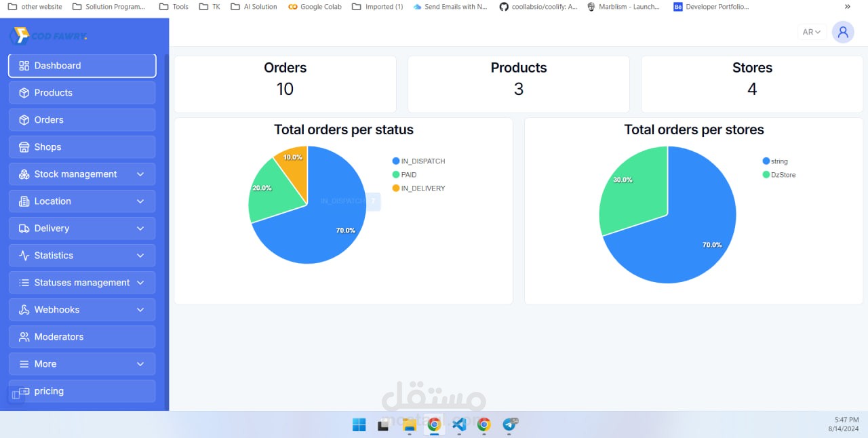Click the 'Total orders per stores' heading

pos(694,130)
